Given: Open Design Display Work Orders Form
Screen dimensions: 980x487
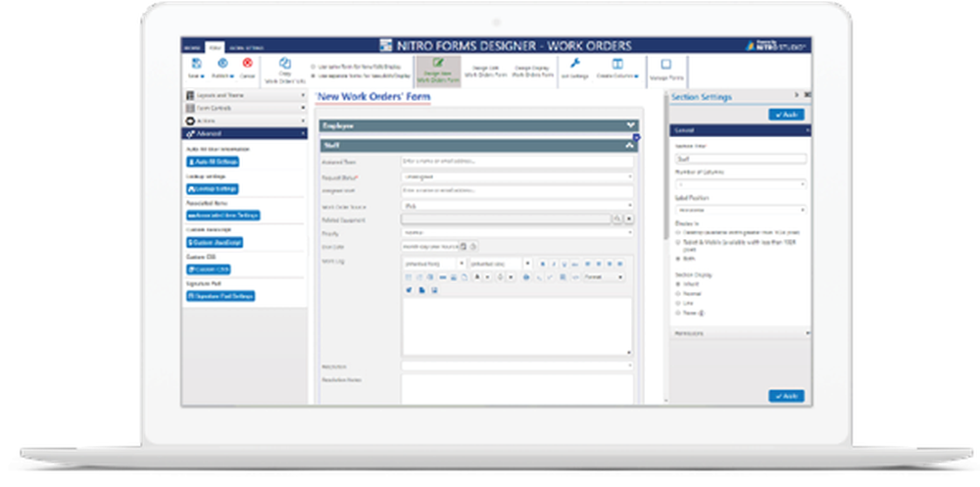Looking at the screenshot, I should (532, 72).
